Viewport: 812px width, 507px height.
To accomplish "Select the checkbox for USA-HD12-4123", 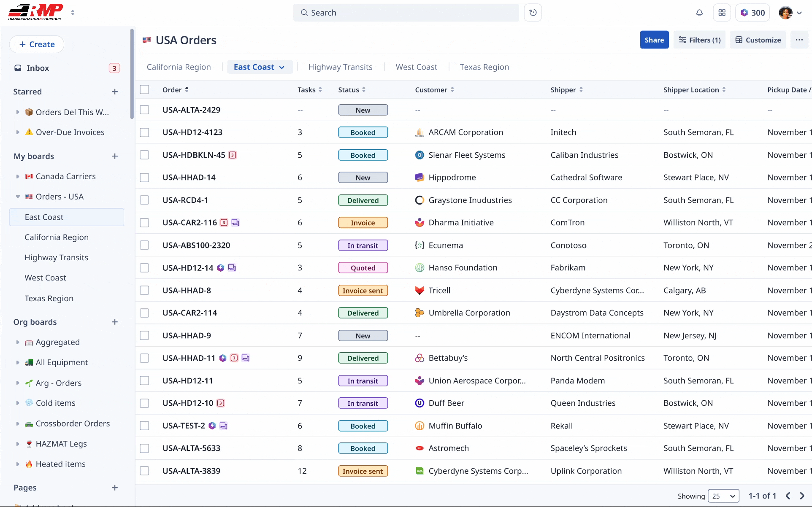I will [144, 132].
